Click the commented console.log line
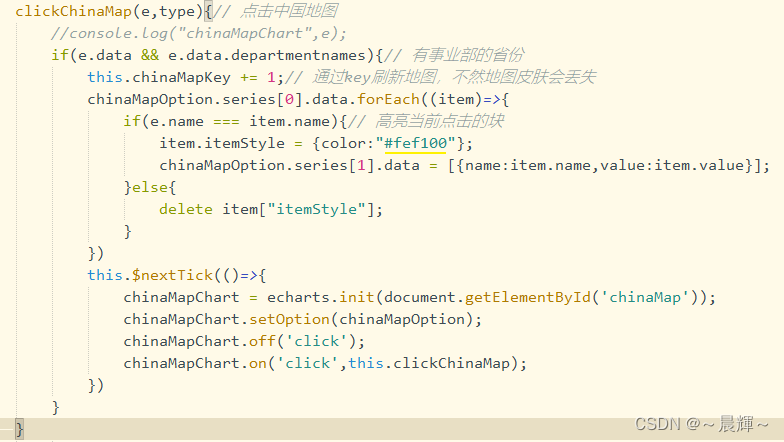This screenshot has height=442, width=784. click(198, 33)
